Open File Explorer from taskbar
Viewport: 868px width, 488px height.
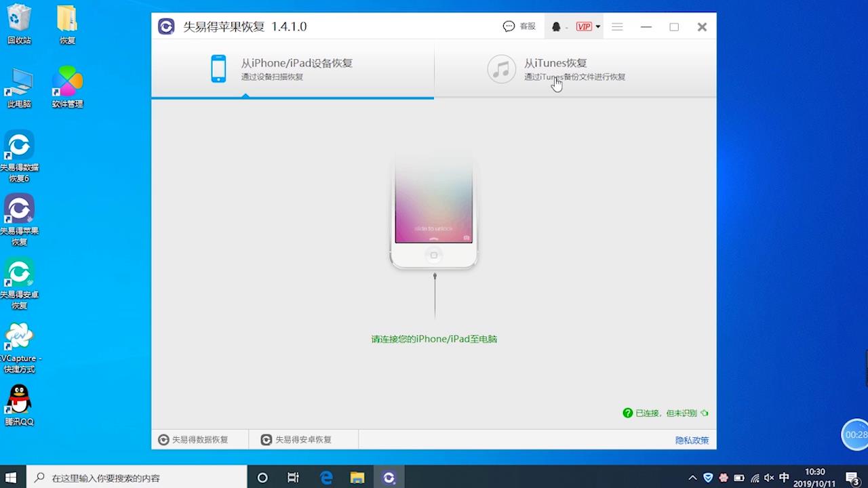pos(357,477)
